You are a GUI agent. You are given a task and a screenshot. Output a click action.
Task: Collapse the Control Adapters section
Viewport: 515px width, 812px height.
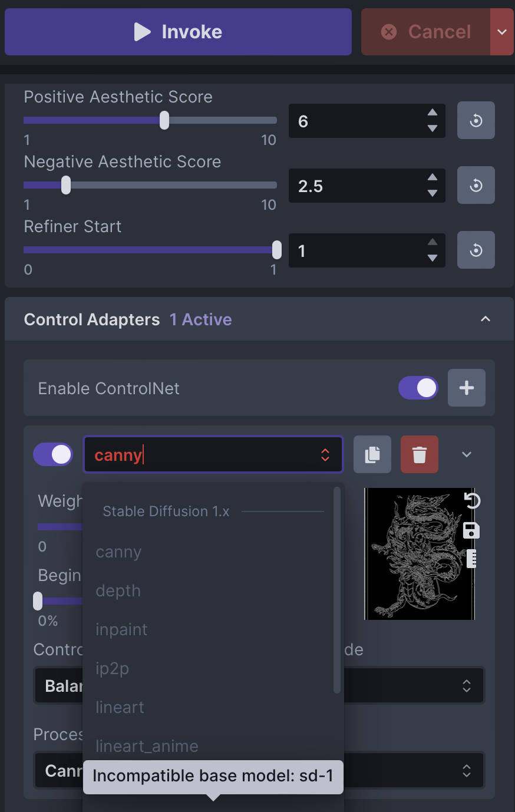(x=485, y=319)
